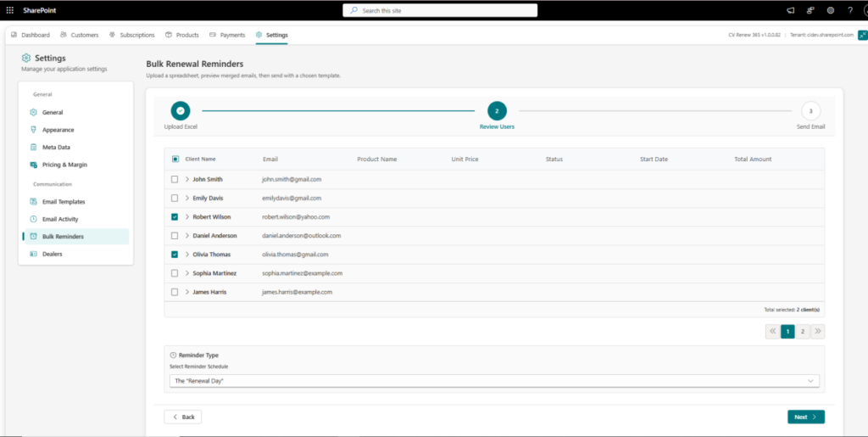Toggle the select-all checkbox in header

click(x=175, y=159)
